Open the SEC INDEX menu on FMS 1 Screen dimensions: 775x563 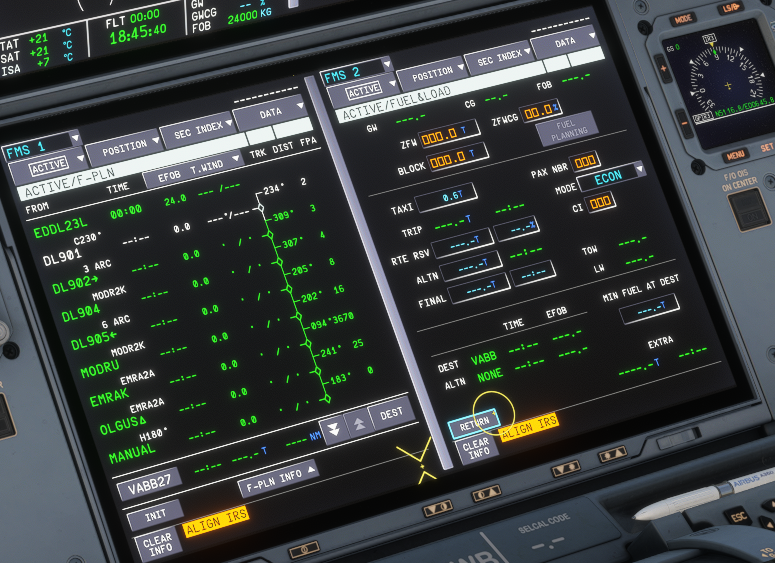(197, 131)
